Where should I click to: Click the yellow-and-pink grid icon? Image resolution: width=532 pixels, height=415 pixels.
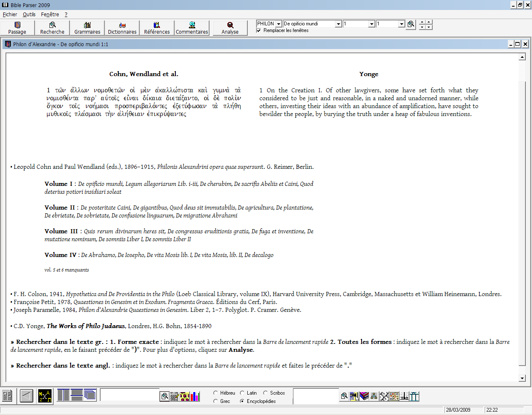185,396
